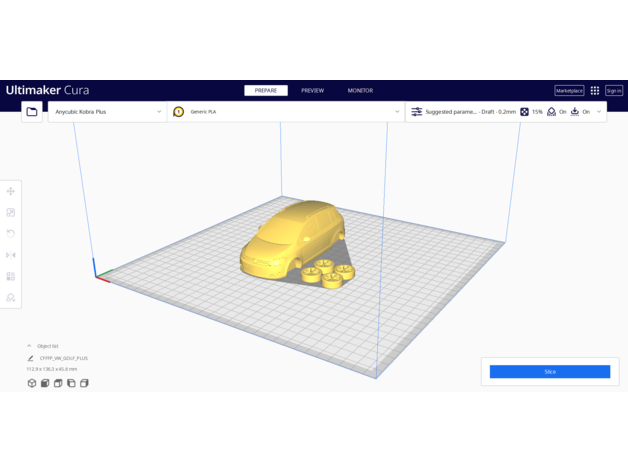Collapse the Object list section
Viewport: 628px width, 472px height.
coord(30,346)
